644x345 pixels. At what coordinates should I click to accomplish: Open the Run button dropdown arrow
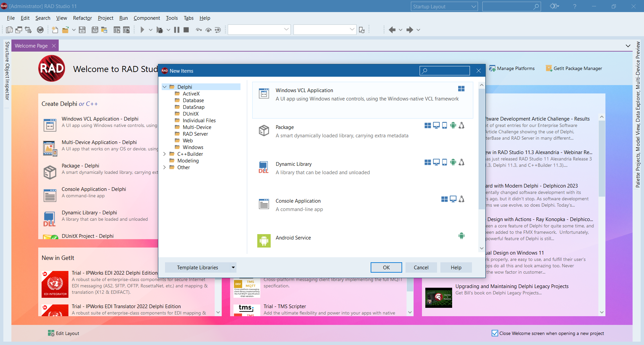point(151,30)
